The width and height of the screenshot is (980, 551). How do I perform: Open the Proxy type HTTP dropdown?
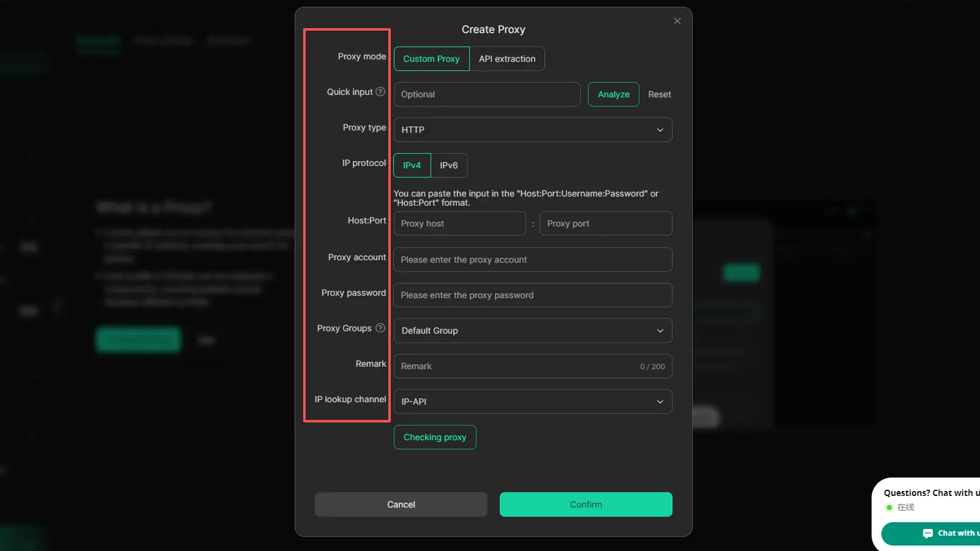(532, 130)
